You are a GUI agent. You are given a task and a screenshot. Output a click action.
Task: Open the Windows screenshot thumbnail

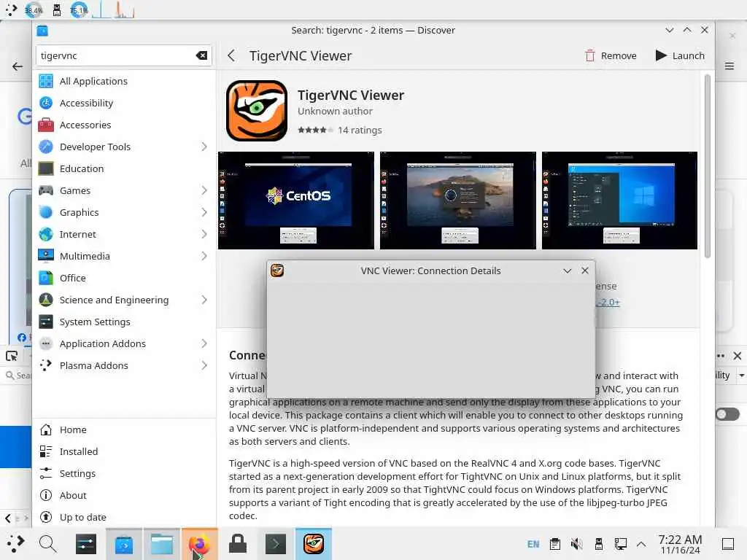pyautogui.click(x=619, y=201)
